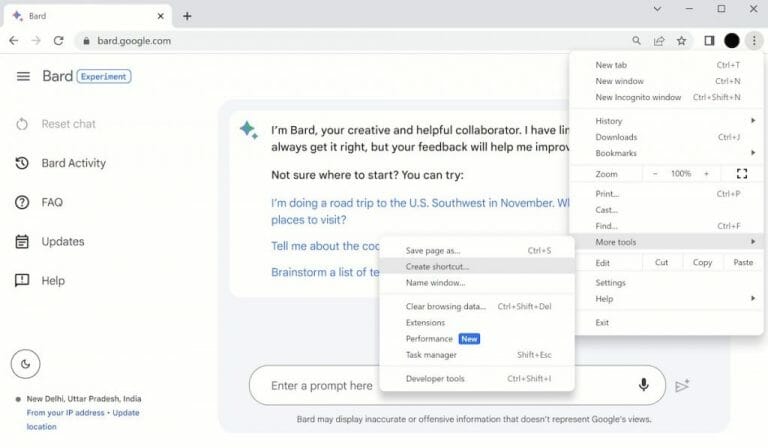Screen dimensions: 768x448
Task: Click the Experiment badge next to Bard
Action: click(x=104, y=76)
